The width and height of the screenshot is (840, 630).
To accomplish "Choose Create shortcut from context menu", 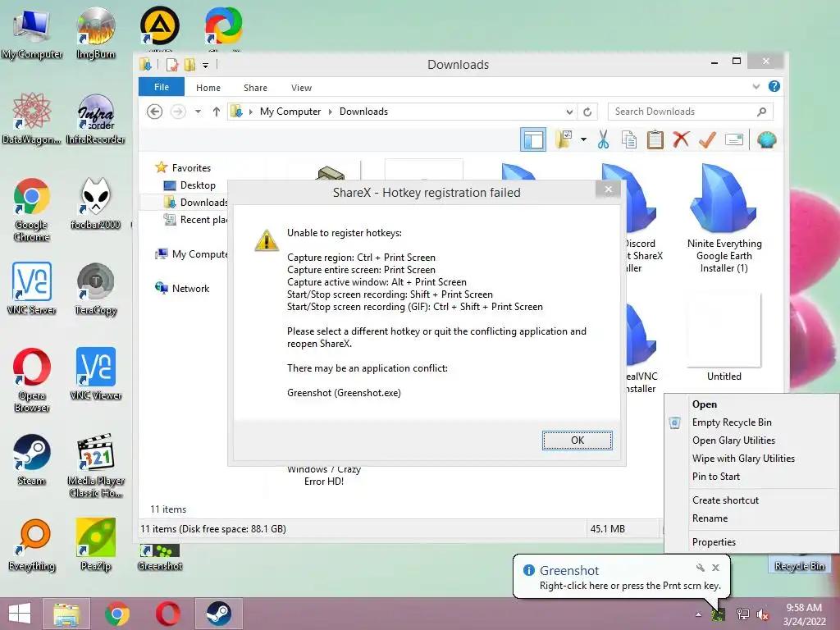I will [x=725, y=500].
